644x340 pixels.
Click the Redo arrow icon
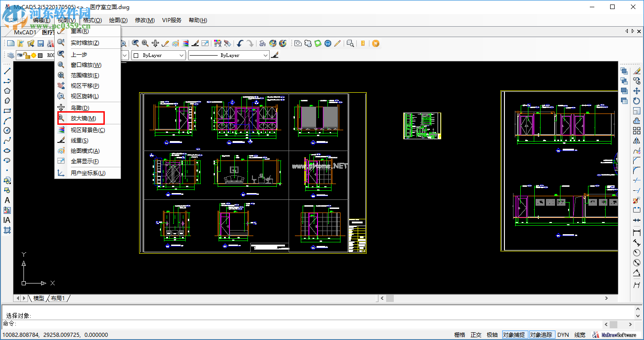250,43
